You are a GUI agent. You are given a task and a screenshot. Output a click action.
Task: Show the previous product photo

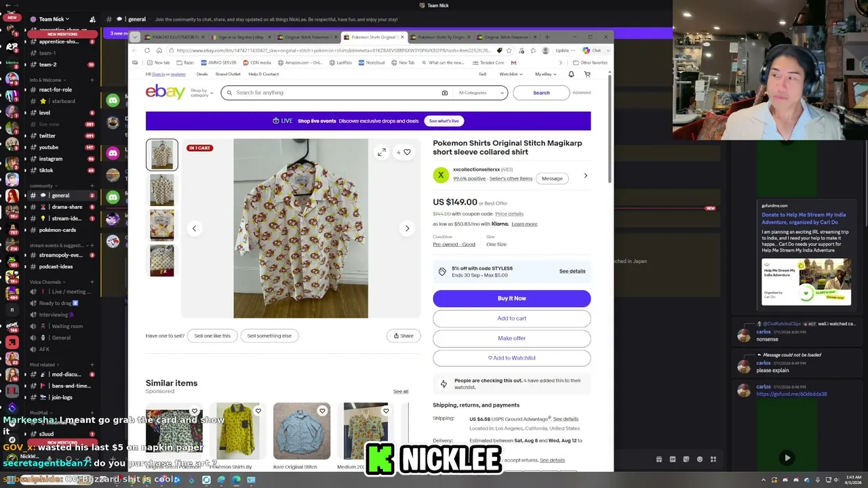194,228
